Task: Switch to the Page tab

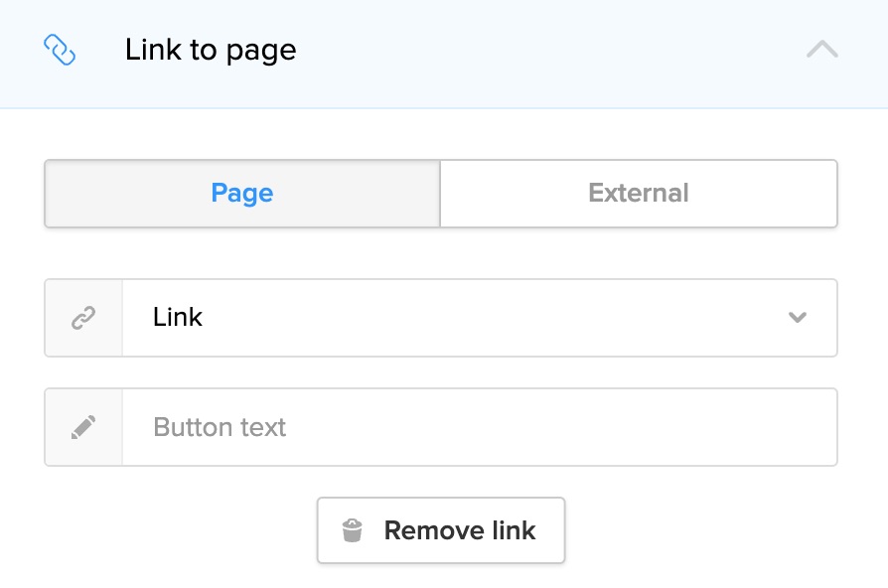Action: (242, 193)
